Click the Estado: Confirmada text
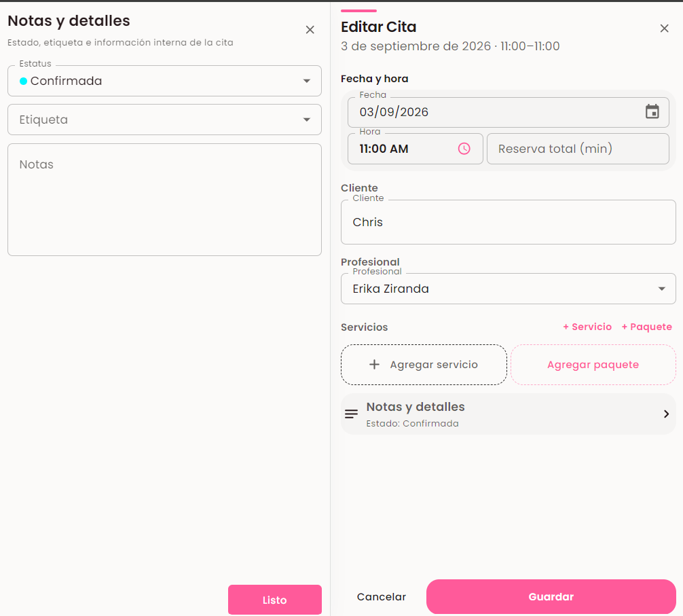Screen dimensions: 683x616 (x=412, y=423)
